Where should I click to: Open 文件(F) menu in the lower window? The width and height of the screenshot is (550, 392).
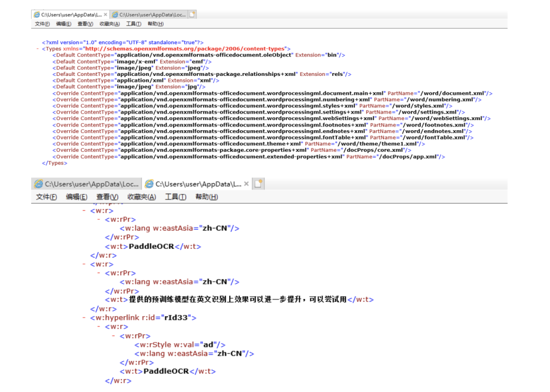tap(46, 197)
